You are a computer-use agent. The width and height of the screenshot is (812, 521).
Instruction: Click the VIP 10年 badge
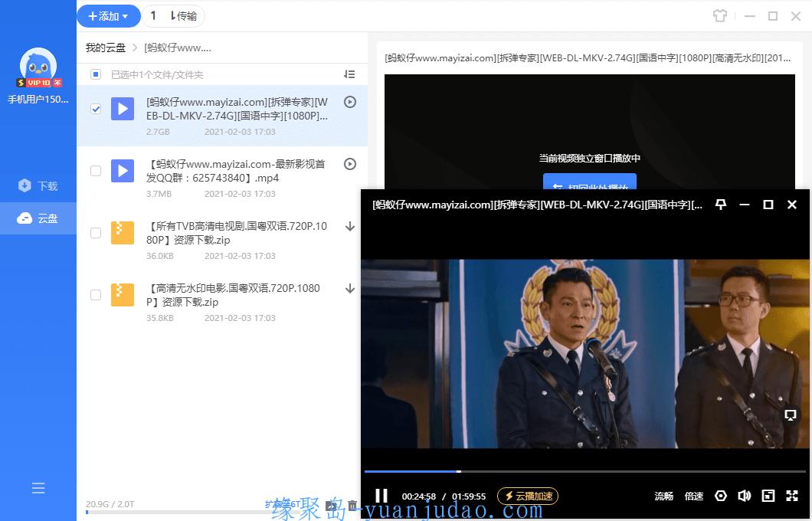[x=39, y=83]
